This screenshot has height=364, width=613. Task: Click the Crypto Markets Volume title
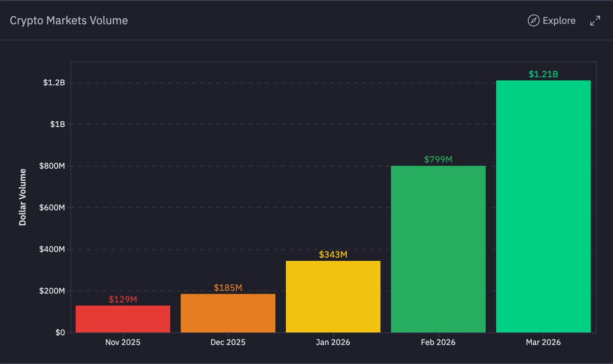(x=69, y=20)
